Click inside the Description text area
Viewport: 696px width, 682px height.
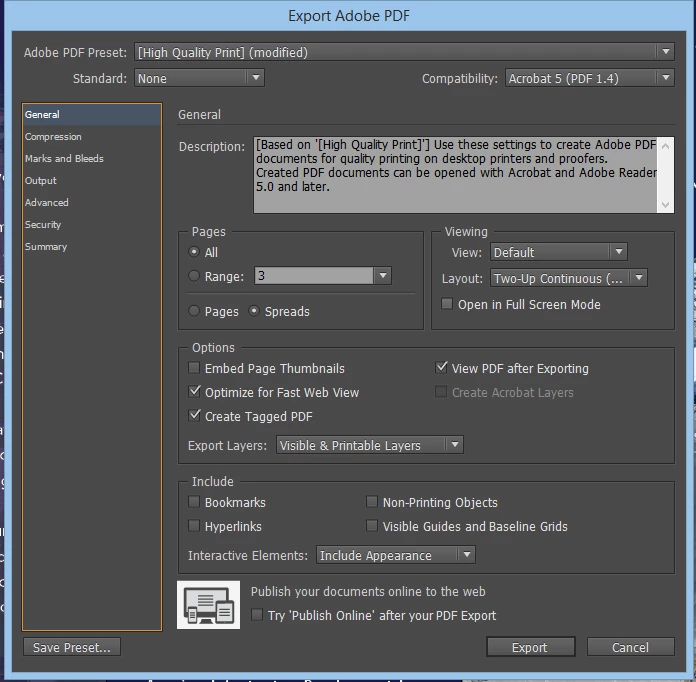[455, 175]
